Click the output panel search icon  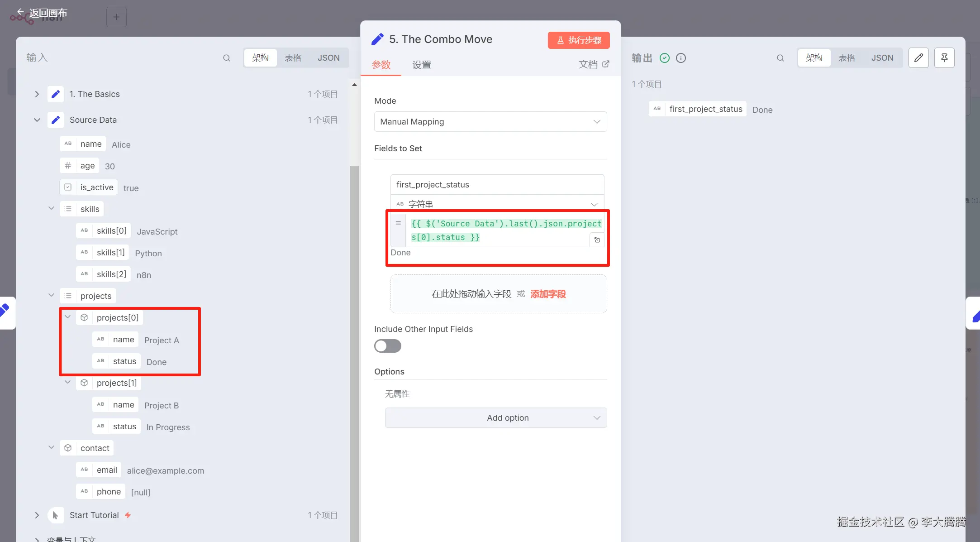(780, 58)
